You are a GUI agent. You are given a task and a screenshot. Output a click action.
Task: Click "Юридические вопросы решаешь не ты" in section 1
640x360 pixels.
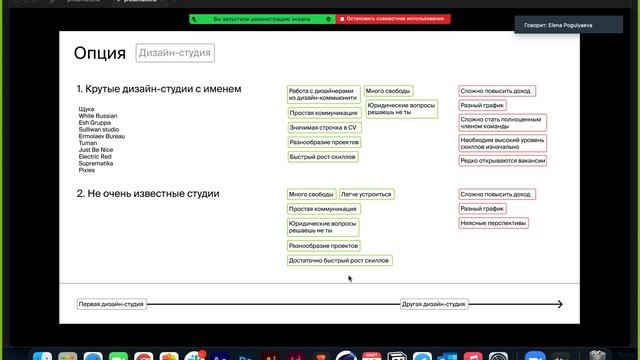[402, 109]
